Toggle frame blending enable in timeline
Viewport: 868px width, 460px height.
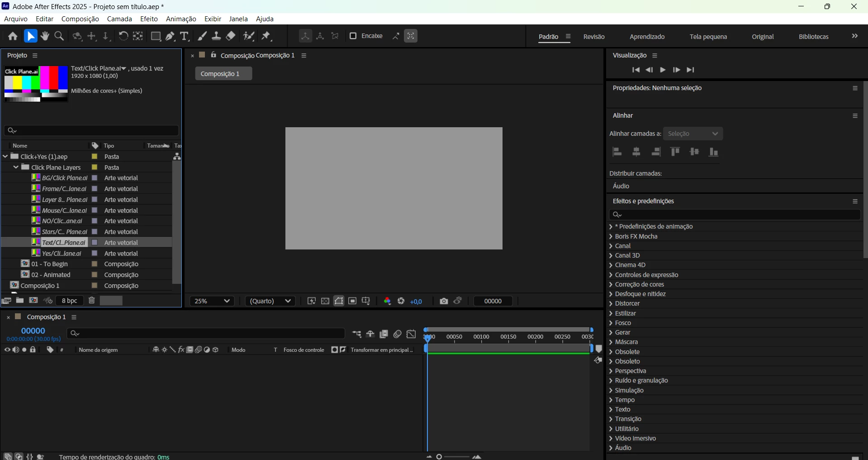click(384, 334)
